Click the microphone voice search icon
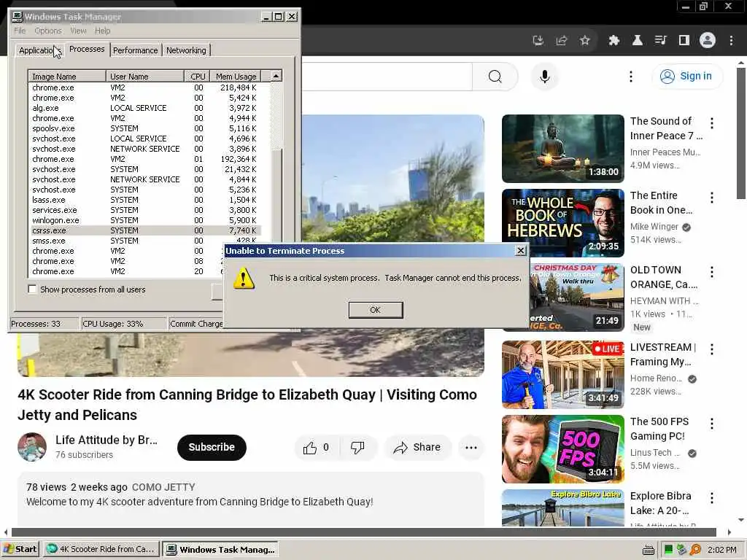The height and width of the screenshot is (560, 747). 544,76
